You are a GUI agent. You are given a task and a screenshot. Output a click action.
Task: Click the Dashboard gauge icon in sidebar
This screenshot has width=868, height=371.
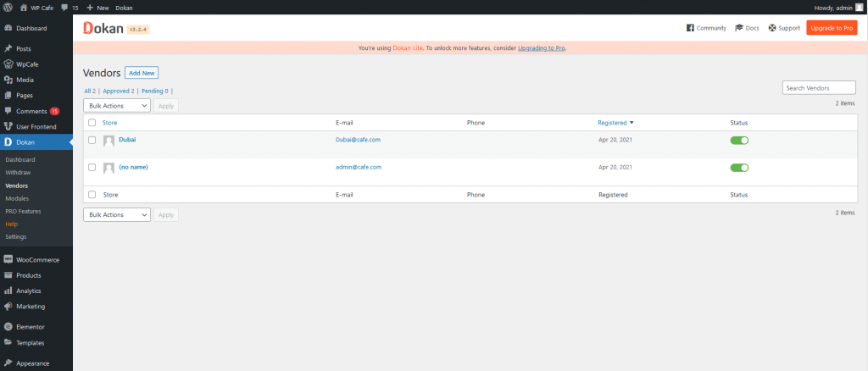(x=8, y=28)
